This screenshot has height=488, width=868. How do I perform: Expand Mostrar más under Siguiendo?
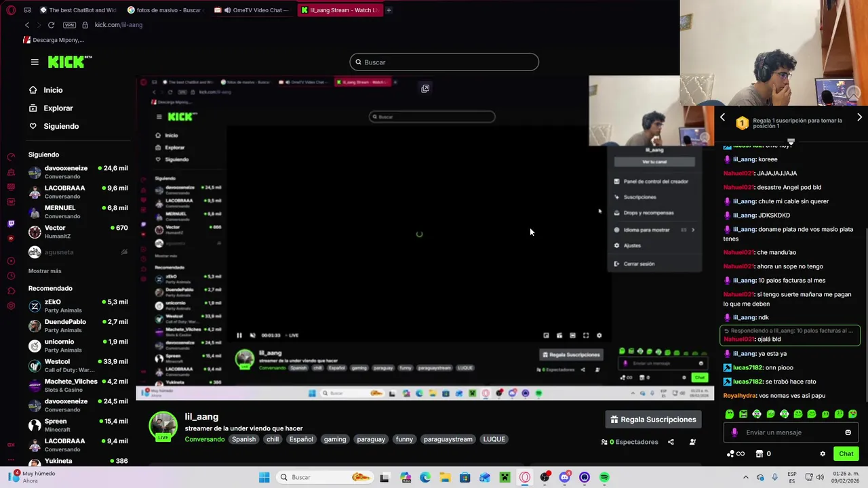(45, 271)
